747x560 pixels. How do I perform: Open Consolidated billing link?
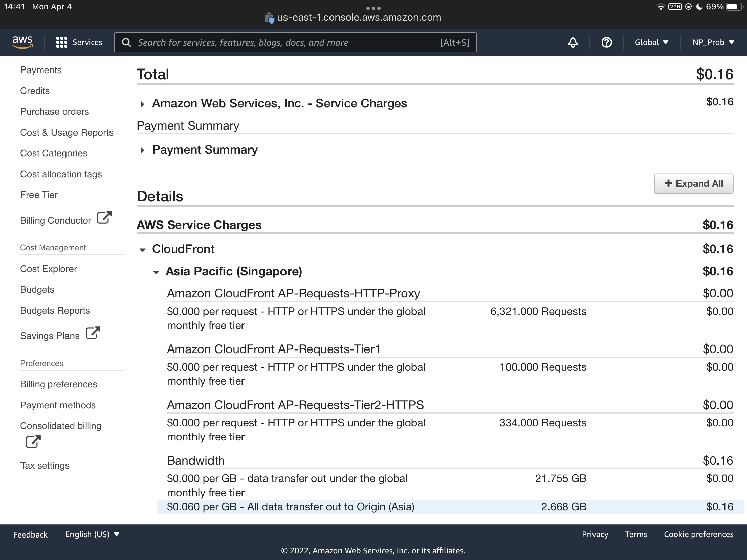[x=61, y=426]
